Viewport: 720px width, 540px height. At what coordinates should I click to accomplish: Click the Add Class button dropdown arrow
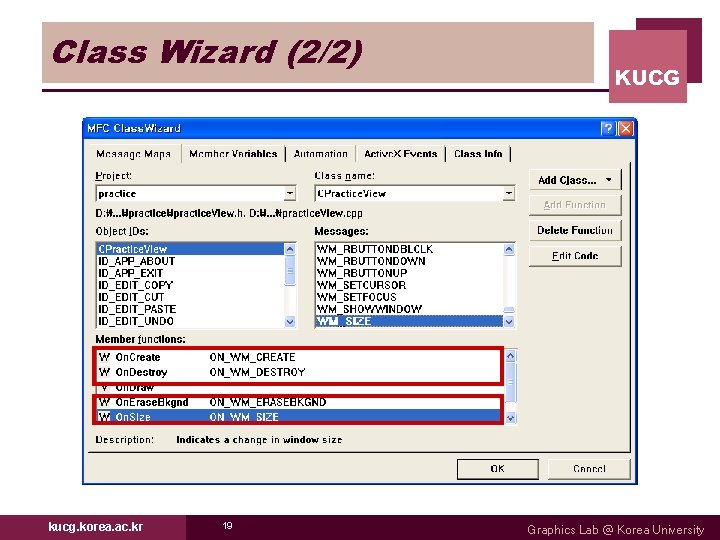click(x=608, y=180)
